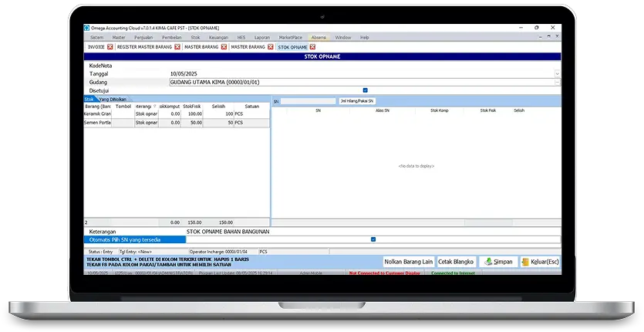
Task: Toggle the Disetujui checkbox
Action: [x=365, y=90]
